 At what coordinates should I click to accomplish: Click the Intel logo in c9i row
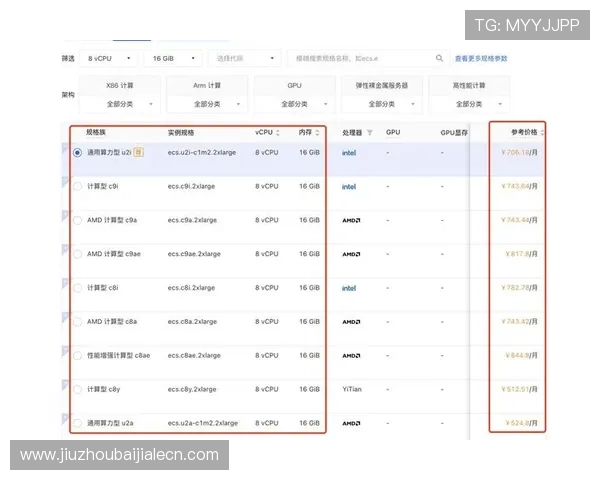[x=349, y=186]
